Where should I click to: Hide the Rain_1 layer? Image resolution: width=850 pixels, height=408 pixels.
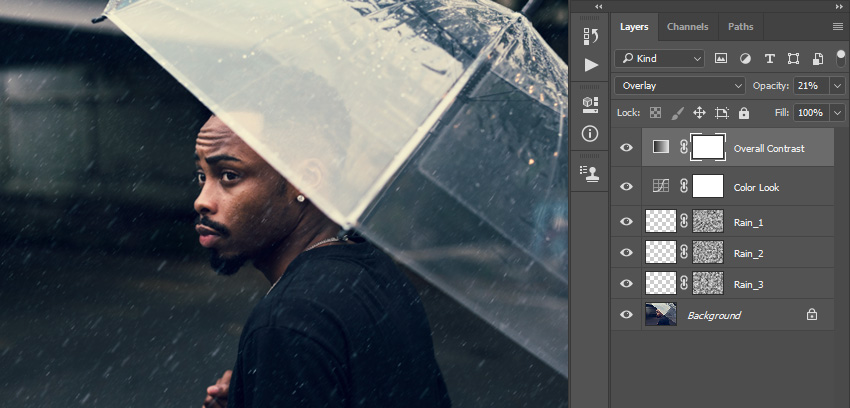[627, 221]
